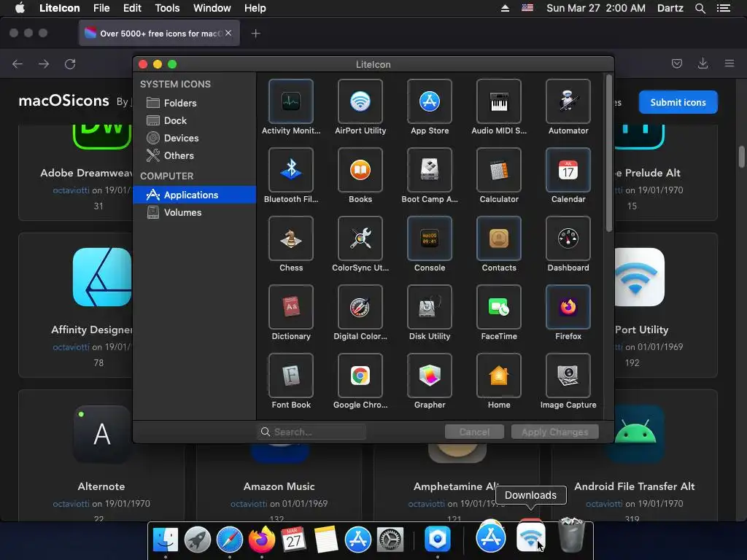Image resolution: width=747 pixels, height=560 pixels.
Task: Pick the Books app icon
Action: pos(360,170)
